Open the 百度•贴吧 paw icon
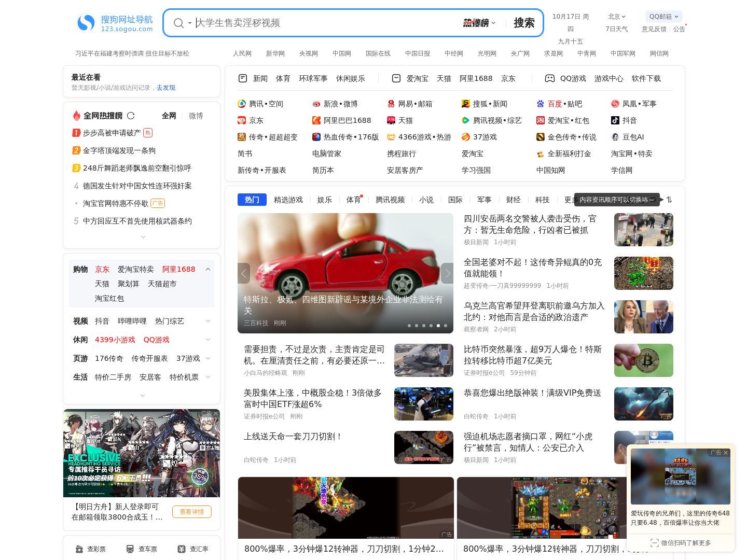The image size is (747, 560). (x=541, y=104)
